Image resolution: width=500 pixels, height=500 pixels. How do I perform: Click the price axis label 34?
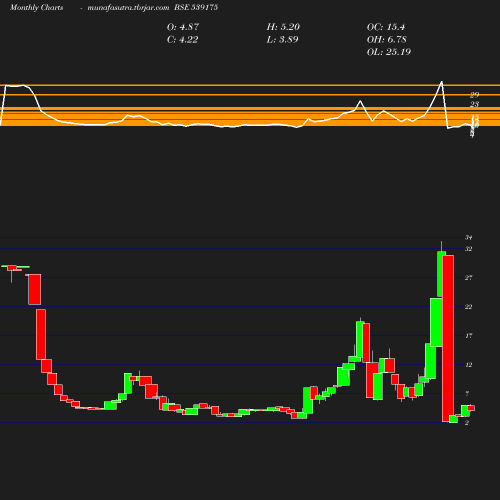click(x=469, y=238)
